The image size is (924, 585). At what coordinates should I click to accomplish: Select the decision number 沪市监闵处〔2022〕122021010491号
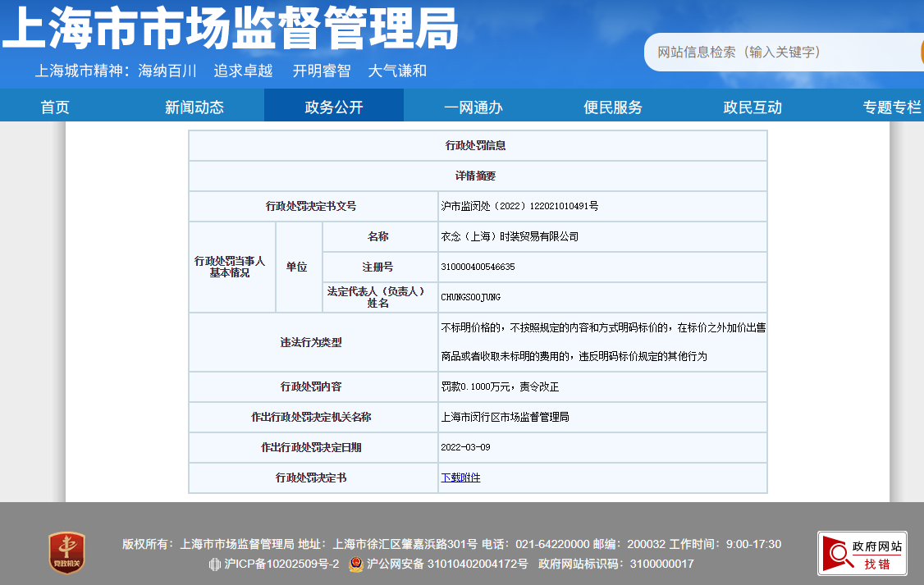click(x=519, y=206)
